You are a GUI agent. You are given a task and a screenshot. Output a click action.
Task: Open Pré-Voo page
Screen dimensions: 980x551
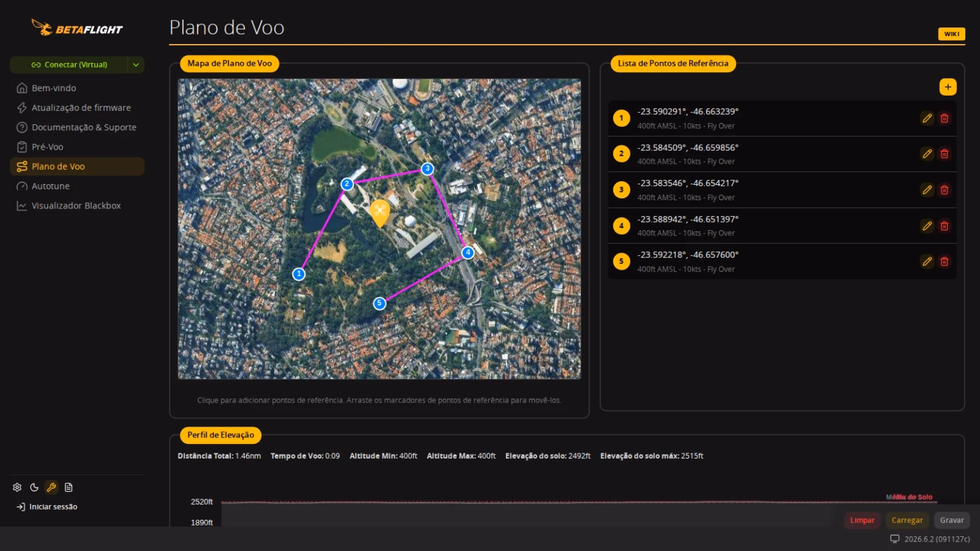pos(77,147)
